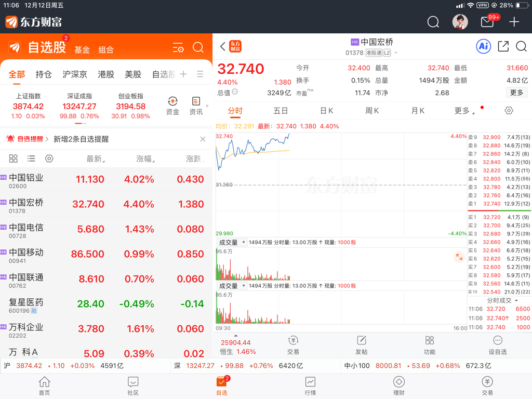Open chart settings gear icon
This screenshot has height=399, width=532.
[509, 111]
